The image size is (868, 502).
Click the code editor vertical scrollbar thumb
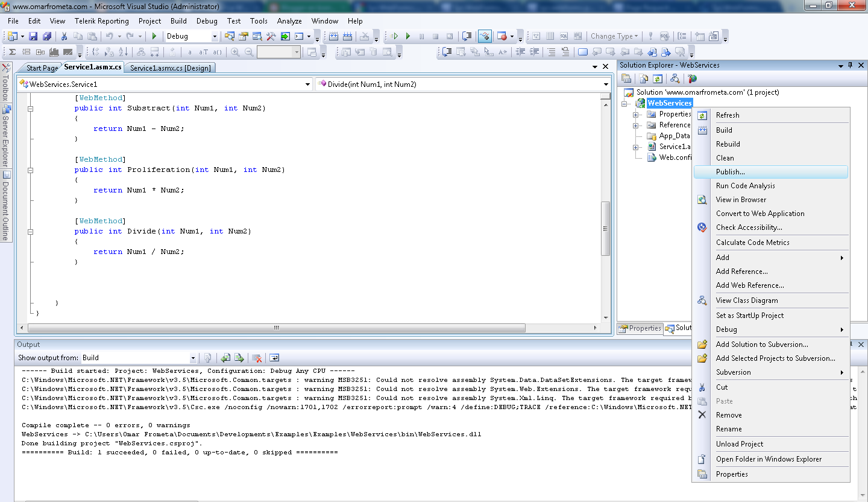click(x=606, y=229)
